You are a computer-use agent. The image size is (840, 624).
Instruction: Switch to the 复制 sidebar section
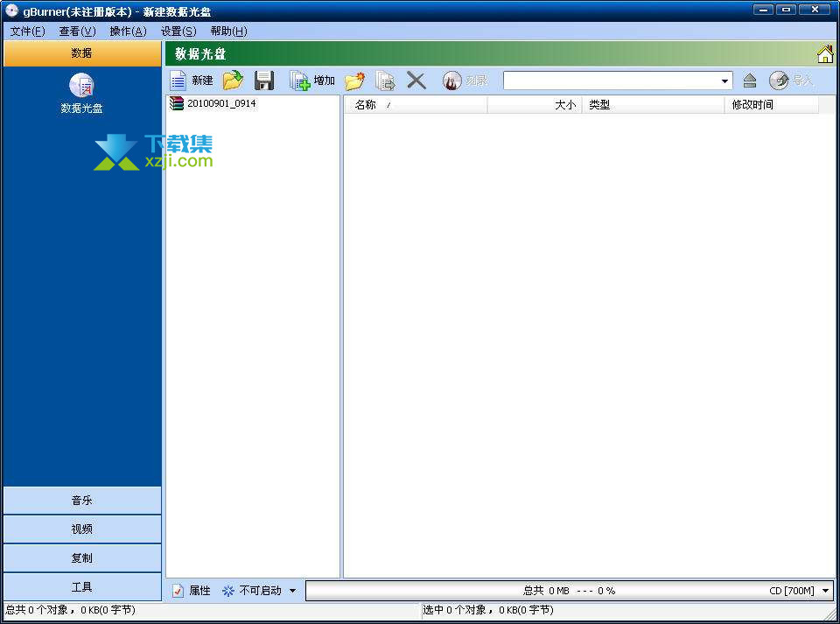[x=82, y=558]
